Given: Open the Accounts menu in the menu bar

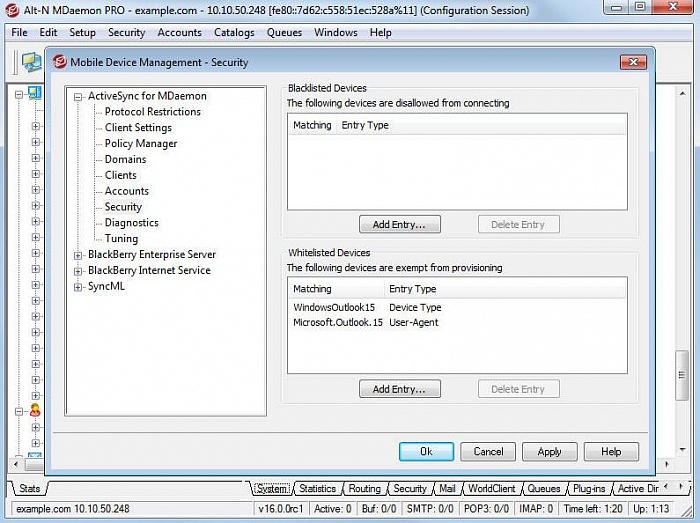Looking at the screenshot, I should [x=179, y=33].
